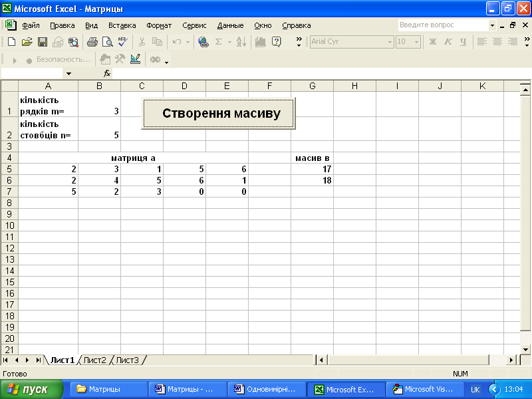Open the Сервис menu
Screen dimensions: 532x399
(194, 25)
